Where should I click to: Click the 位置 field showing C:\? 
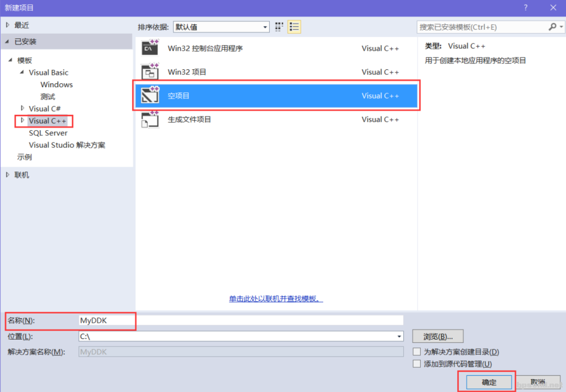click(241, 336)
